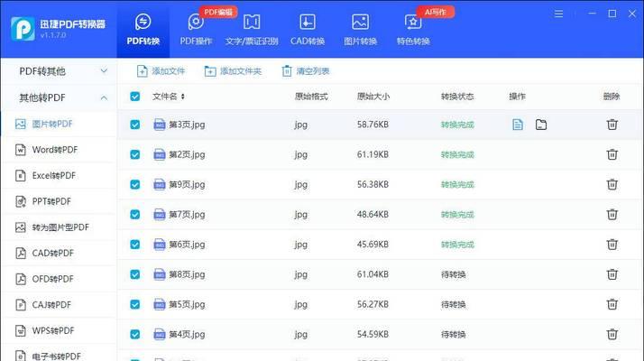
Task: Open the converted file for 第3页.jpg
Action: pyautogui.click(x=518, y=125)
